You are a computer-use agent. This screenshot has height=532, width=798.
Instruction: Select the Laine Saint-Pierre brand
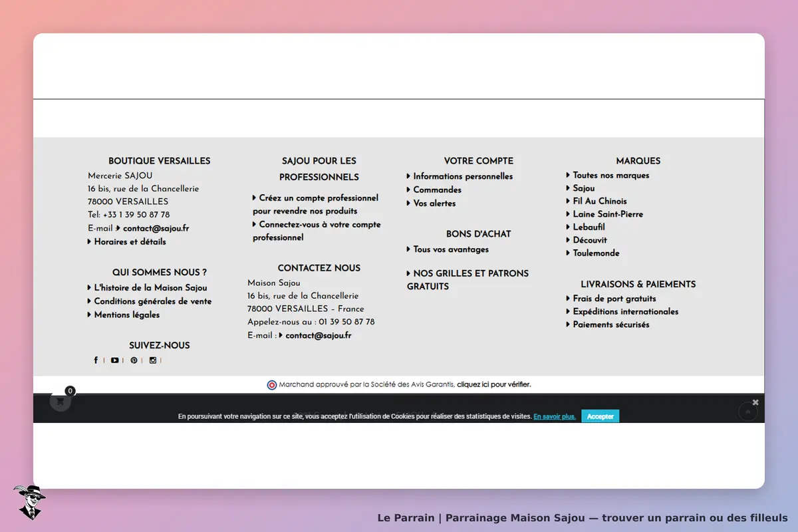coord(608,214)
